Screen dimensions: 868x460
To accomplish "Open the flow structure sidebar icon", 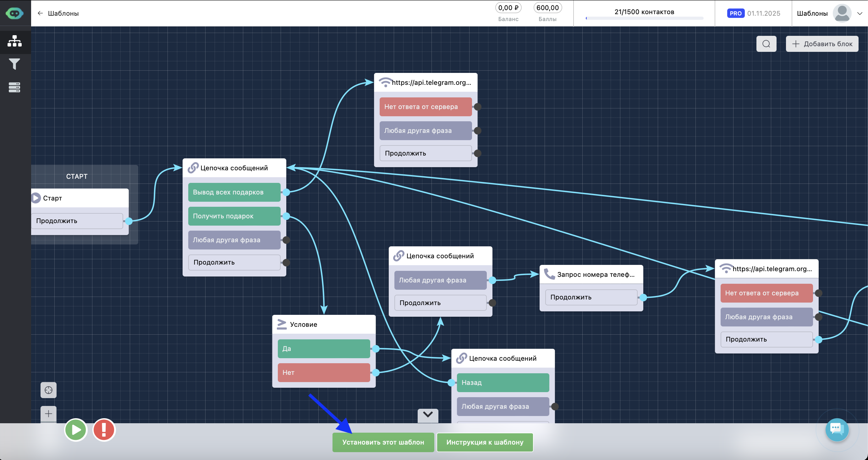I will [x=14, y=41].
